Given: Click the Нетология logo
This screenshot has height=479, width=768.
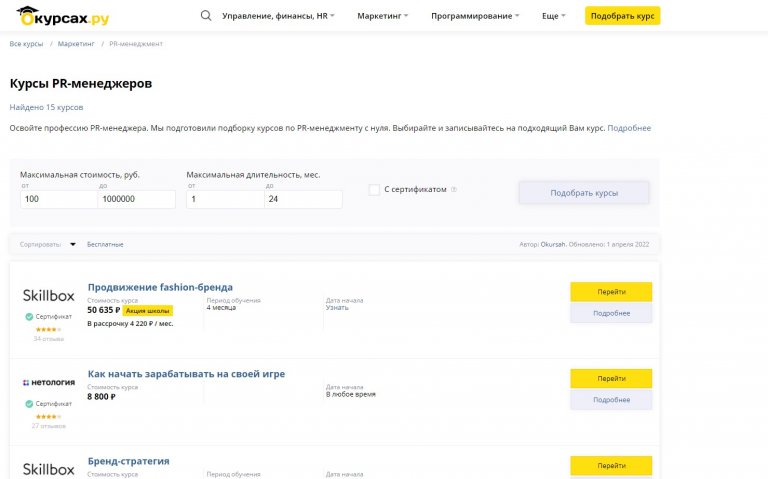Looking at the screenshot, I should (48, 383).
